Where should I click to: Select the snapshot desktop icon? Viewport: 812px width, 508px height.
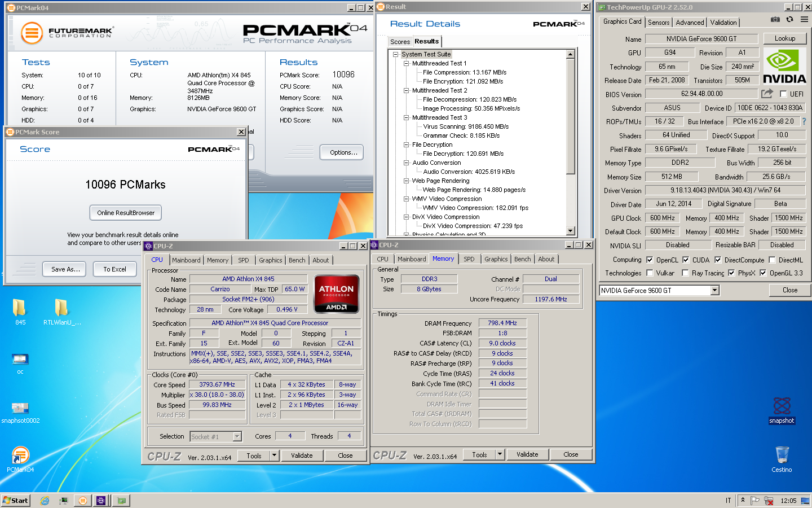point(782,410)
